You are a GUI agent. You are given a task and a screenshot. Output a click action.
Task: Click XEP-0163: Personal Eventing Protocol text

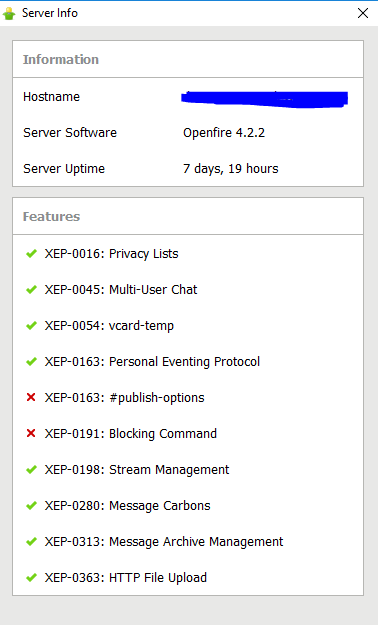(152, 362)
